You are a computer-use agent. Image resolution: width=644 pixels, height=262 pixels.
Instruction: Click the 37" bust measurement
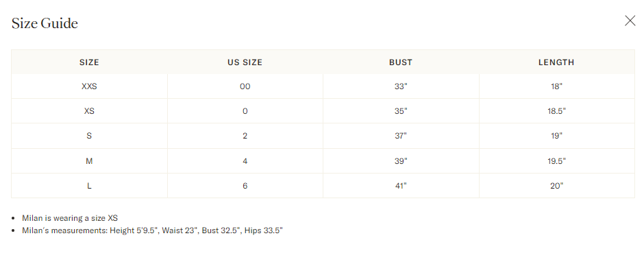(x=401, y=136)
